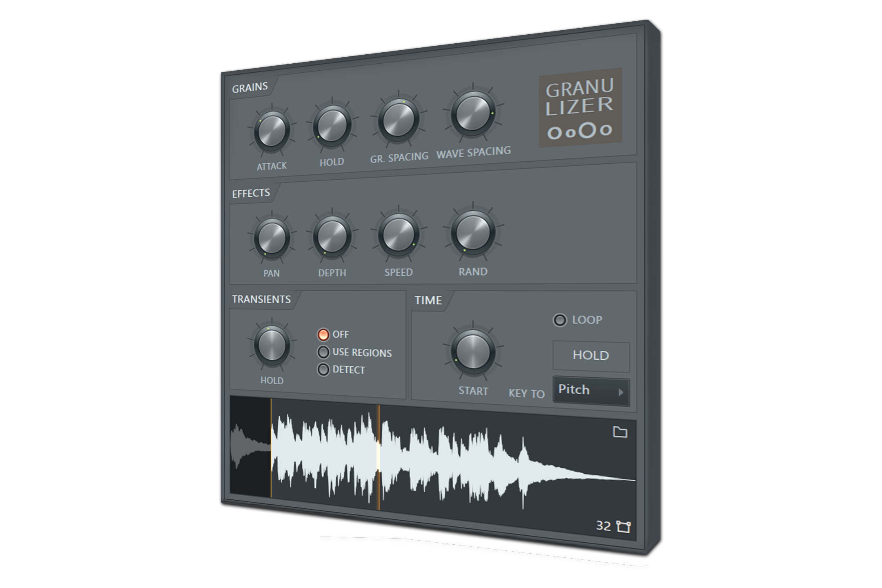Image resolution: width=882 pixels, height=588 pixels.
Task: Select the DETECT transients option
Action: [323, 370]
